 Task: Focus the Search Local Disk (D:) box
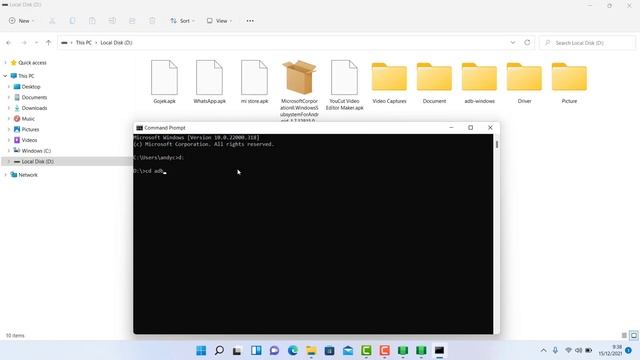coord(587,42)
